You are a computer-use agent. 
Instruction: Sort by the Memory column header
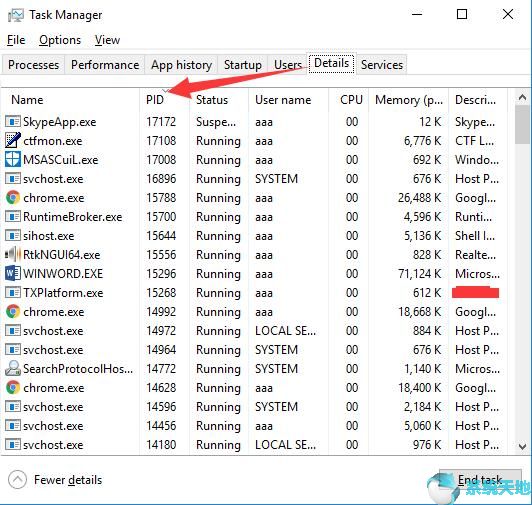[408, 100]
